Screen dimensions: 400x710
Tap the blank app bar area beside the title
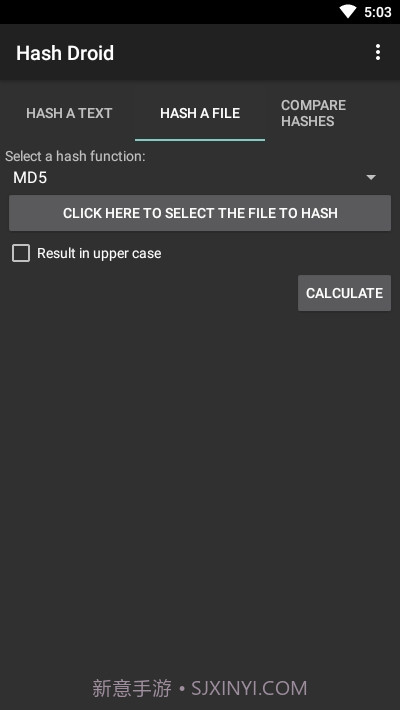pos(242,53)
